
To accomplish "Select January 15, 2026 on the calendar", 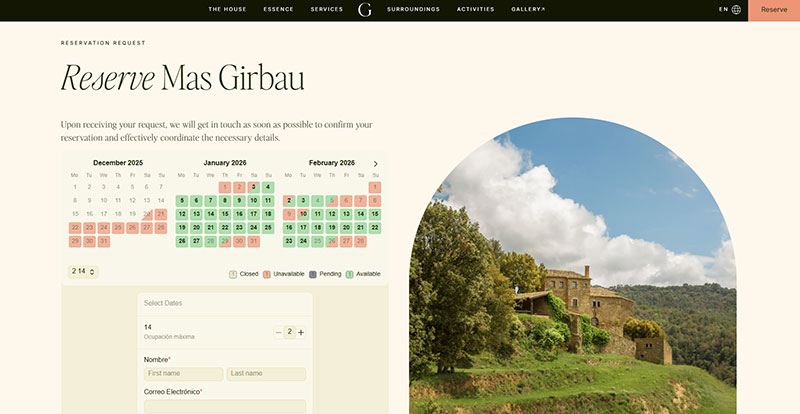I will coord(225,214).
